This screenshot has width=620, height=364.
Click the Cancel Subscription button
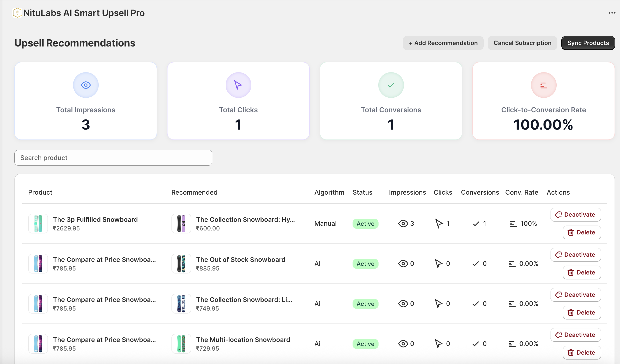[x=522, y=43]
